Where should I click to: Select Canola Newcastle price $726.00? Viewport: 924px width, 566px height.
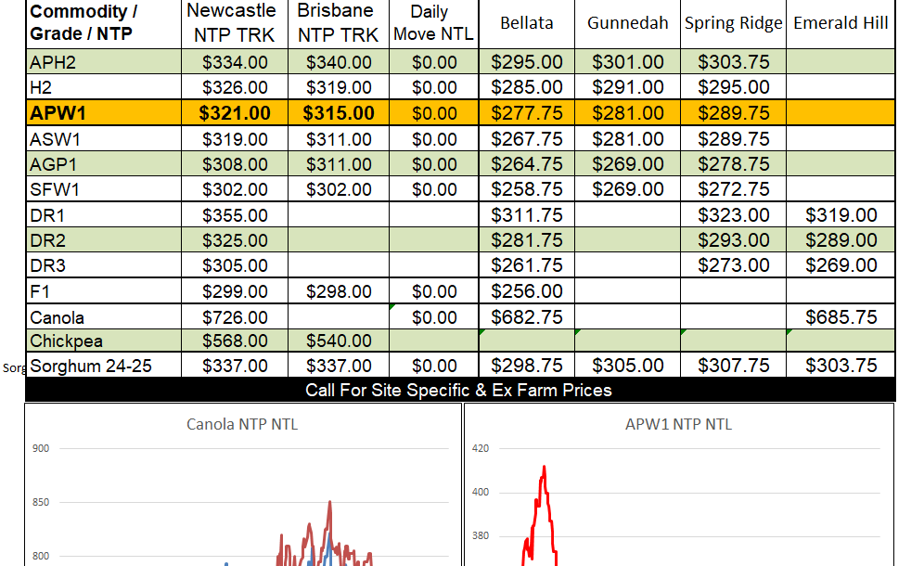click(x=235, y=317)
